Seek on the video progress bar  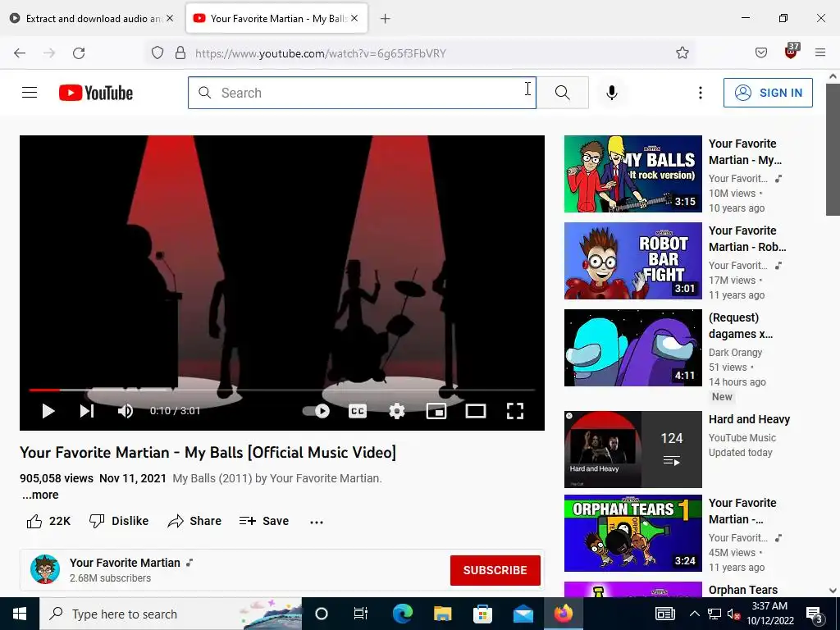click(x=282, y=390)
